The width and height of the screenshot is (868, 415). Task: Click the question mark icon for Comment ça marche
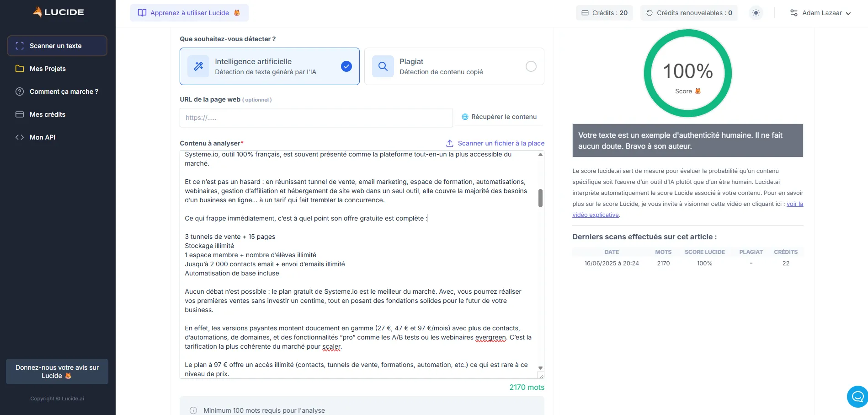click(x=20, y=92)
